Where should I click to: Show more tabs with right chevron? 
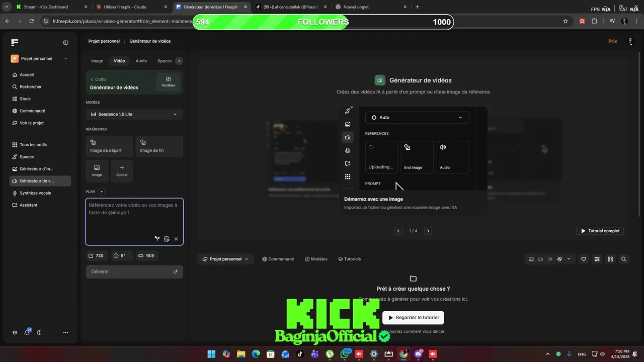(179, 61)
